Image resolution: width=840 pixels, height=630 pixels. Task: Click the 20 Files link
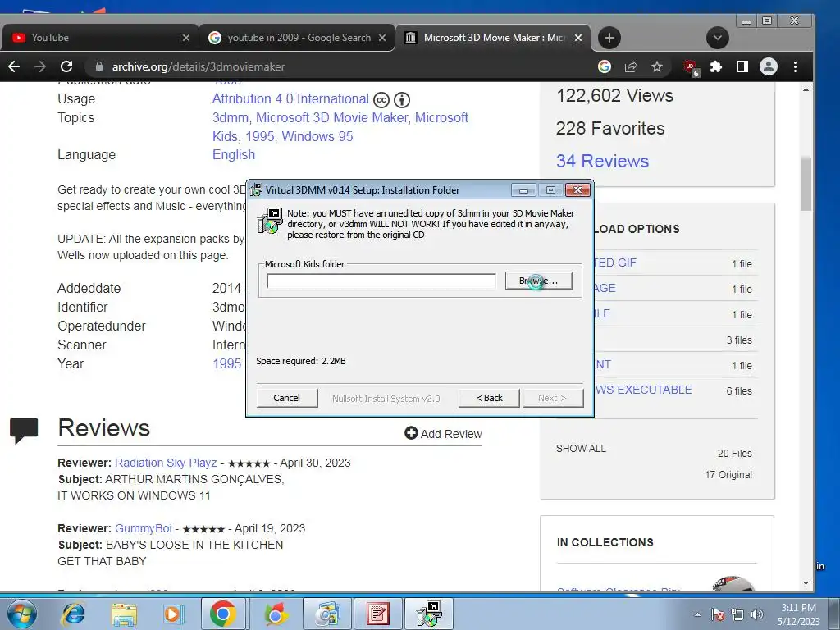734,453
